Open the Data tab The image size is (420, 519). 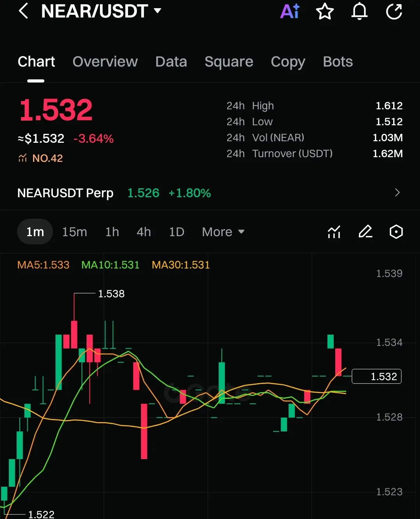click(171, 62)
